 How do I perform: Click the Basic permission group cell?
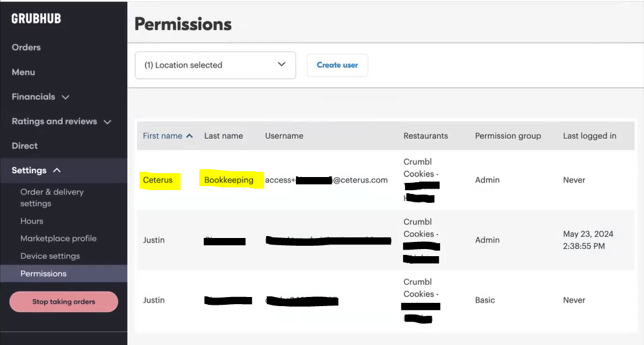[x=485, y=300]
